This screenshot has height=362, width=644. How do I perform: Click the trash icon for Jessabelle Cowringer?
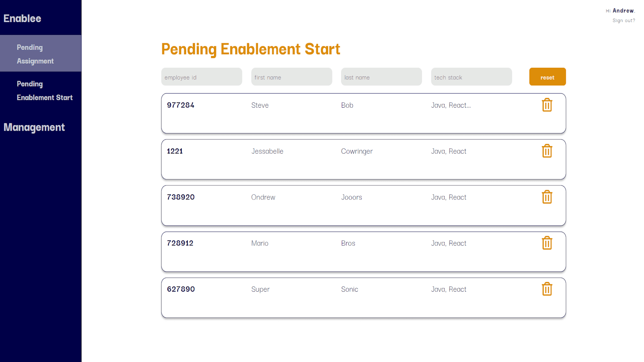547,151
